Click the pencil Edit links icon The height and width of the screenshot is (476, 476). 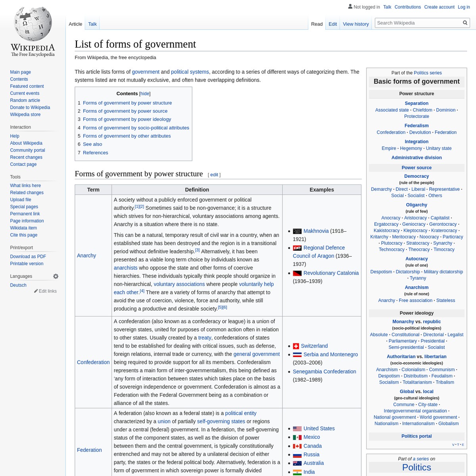36,291
